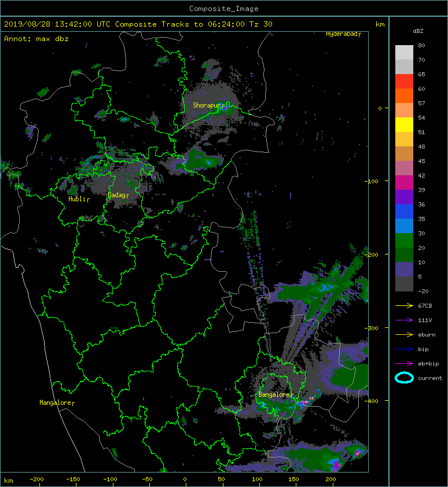Pick the light orange 54-57 dBZ swatch
The height and width of the screenshot is (487, 448).
[404, 110]
